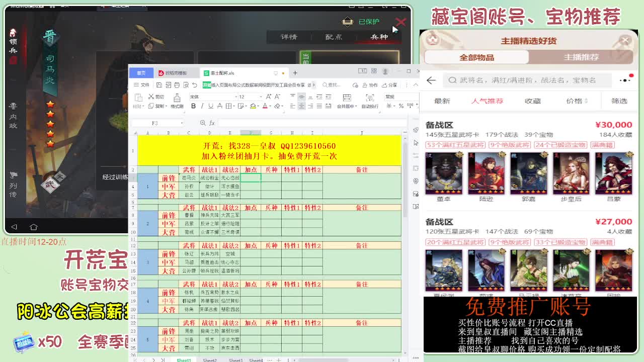This screenshot has height=362, width=644.
Task: Open the number format dropdown (常规)
Action: tap(401, 97)
